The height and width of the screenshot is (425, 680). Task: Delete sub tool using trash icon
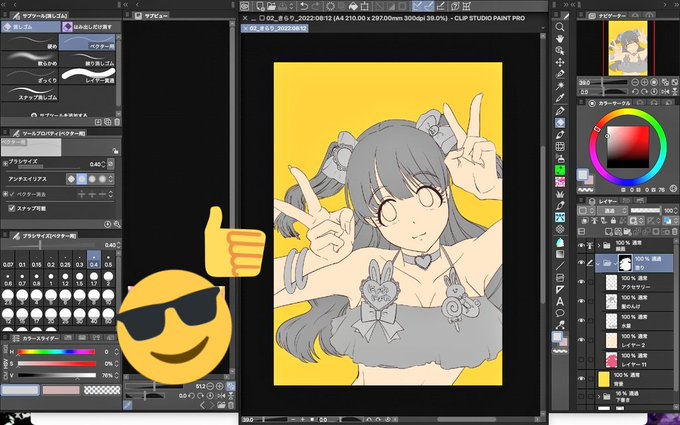(117, 122)
